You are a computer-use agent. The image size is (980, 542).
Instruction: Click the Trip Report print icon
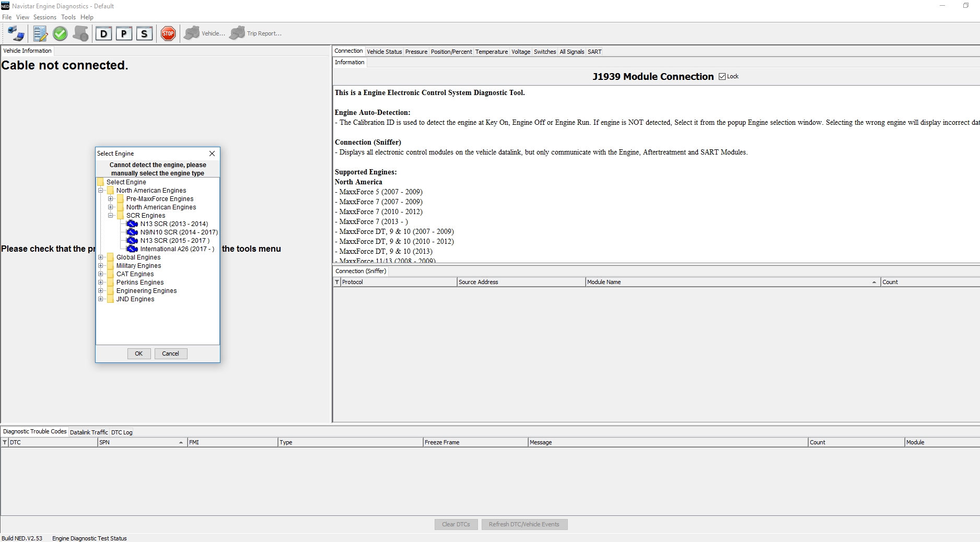coord(238,33)
